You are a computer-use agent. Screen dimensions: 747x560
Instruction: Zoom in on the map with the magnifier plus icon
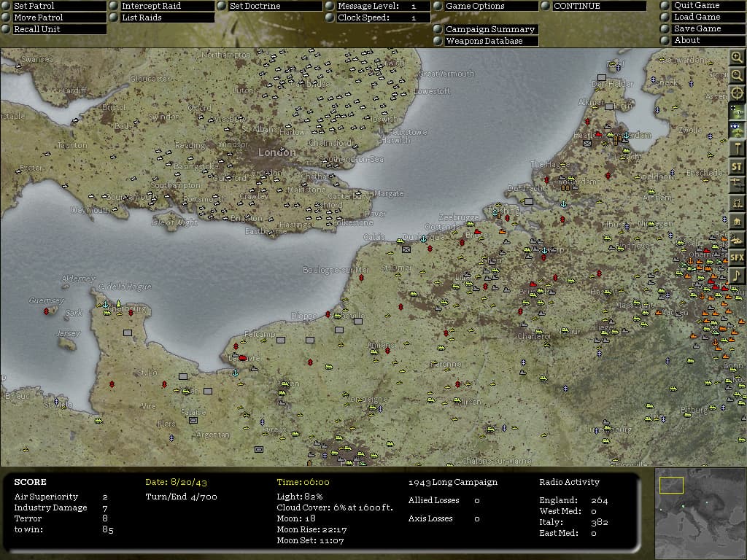[737, 58]
